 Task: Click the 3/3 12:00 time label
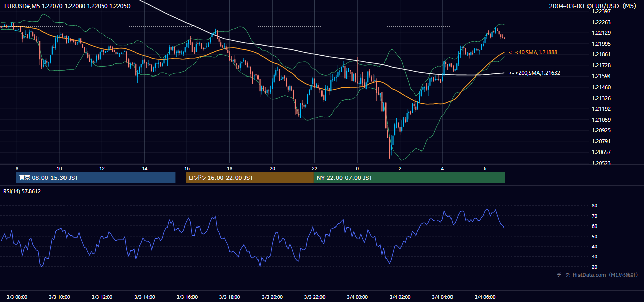click(x=102, y=297)
